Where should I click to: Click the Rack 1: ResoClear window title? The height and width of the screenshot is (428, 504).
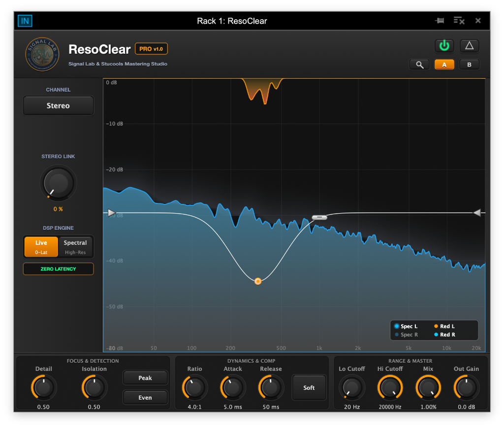(232, 21)
